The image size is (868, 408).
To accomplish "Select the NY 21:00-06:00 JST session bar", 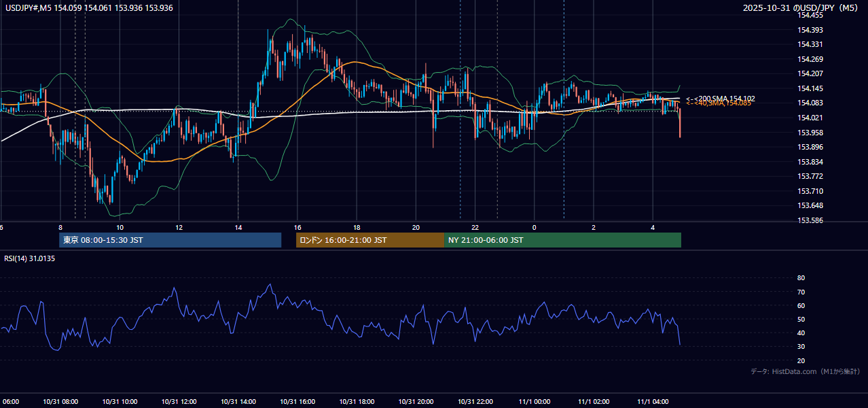I will pos(562,240).
